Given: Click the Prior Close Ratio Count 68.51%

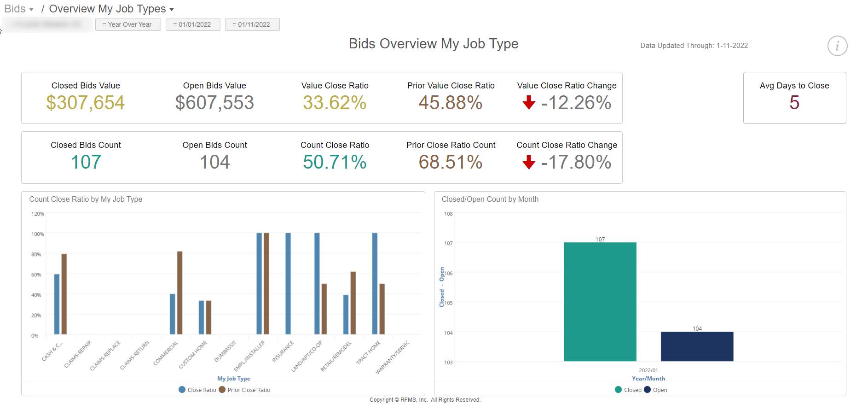Looking at the screenshot, I should click(x=451, y=162).
